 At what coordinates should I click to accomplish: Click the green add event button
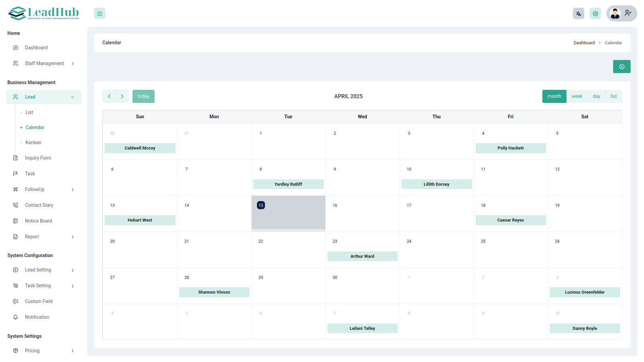point(621,67)
